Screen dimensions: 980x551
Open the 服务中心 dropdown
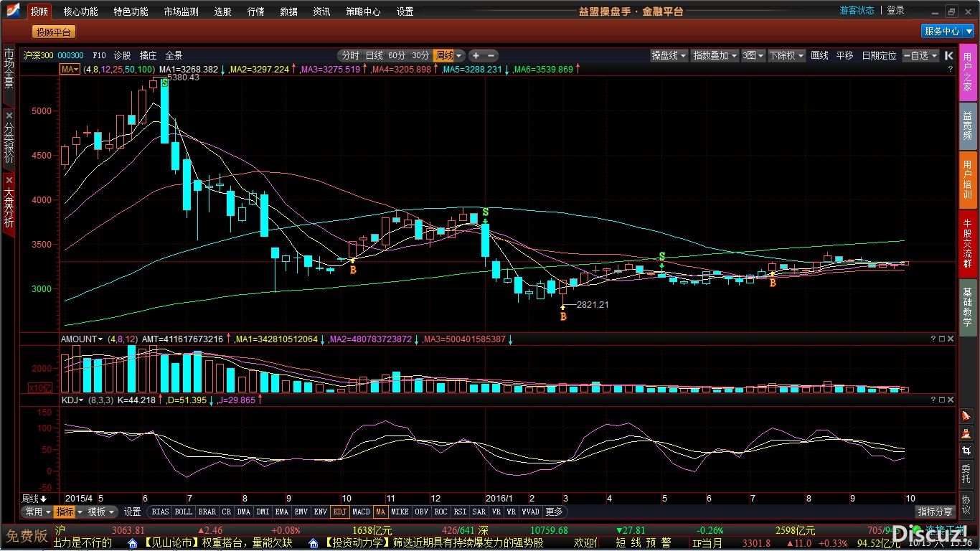[947, 32]
